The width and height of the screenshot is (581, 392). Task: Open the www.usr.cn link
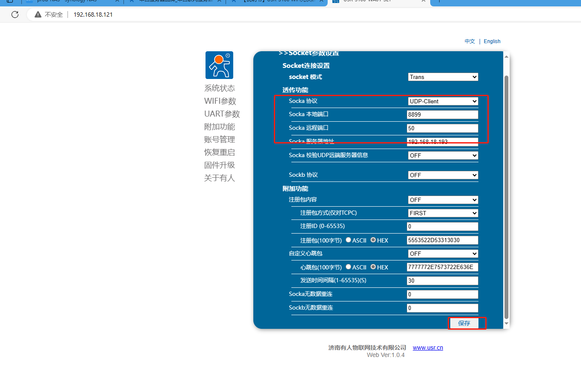pyautogui.click(x=428, y=348)
